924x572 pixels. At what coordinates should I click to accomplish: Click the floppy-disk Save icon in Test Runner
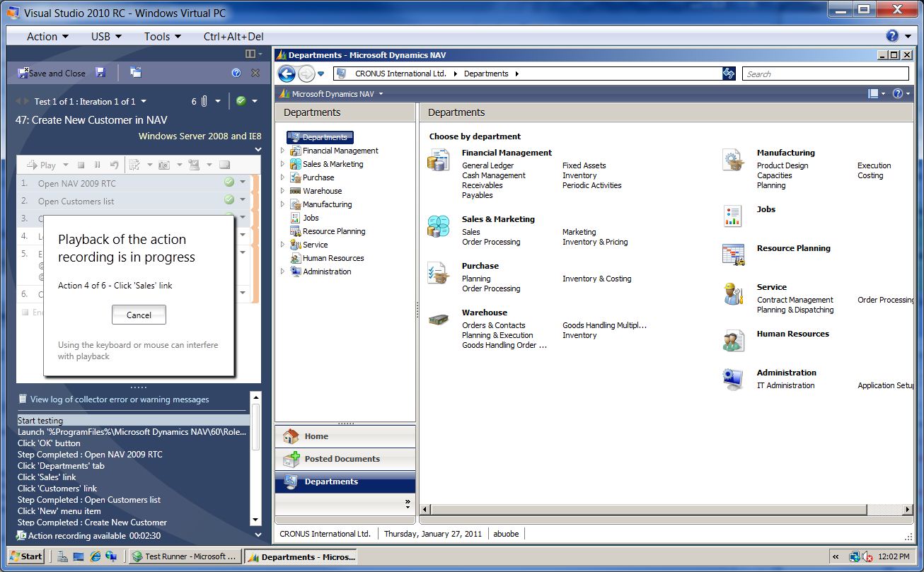click(100, 73)
